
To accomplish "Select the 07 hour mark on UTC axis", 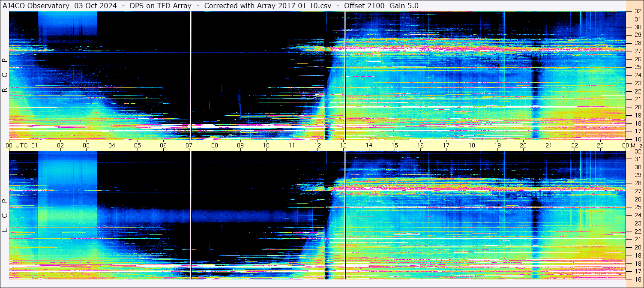I will [189, 145].
